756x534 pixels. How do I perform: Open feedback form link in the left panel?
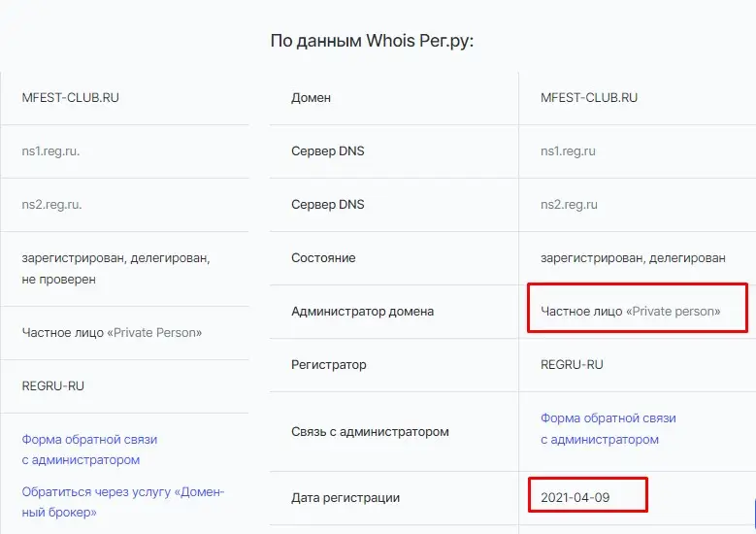pos(89,450)
